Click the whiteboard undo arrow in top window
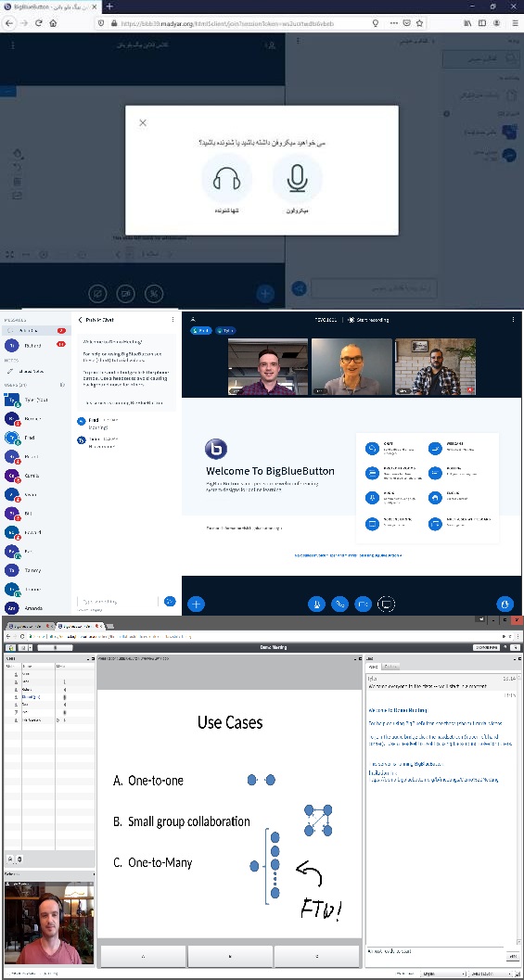The image size is (524, 980). [19, 168]
